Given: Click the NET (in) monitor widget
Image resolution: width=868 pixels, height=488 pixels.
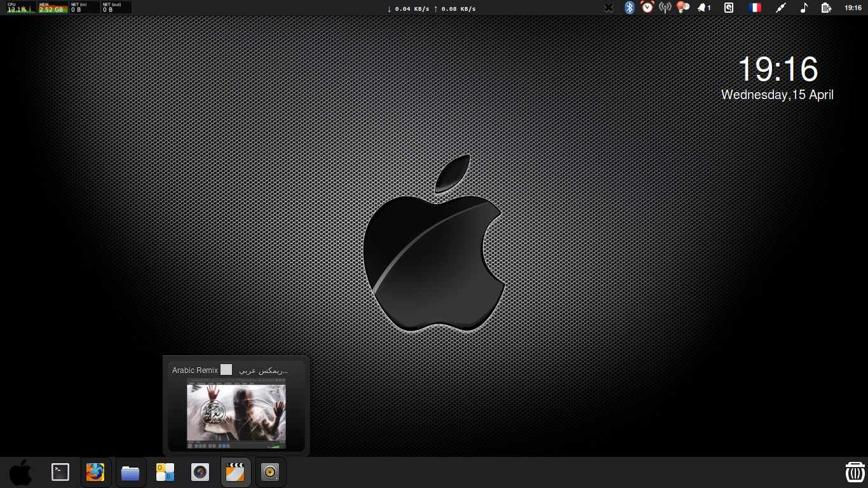Looking at the screenshot, I should (x=85, y=8).
